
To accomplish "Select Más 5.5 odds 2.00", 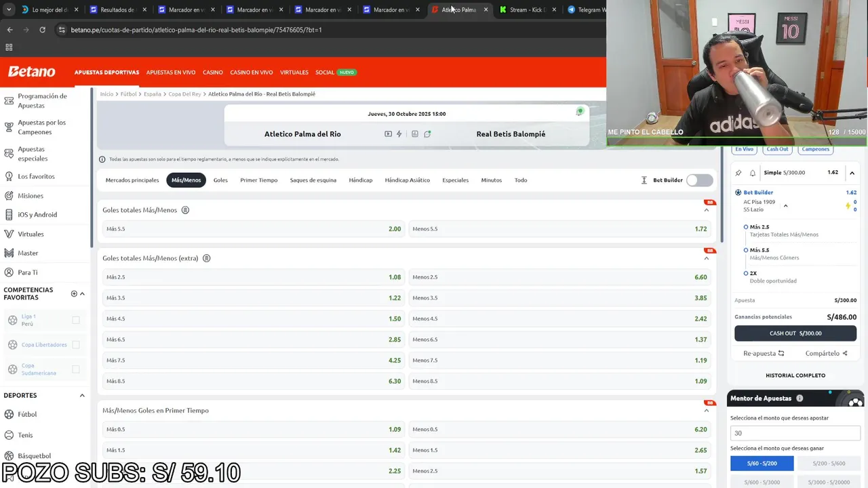I will [253, 229].
